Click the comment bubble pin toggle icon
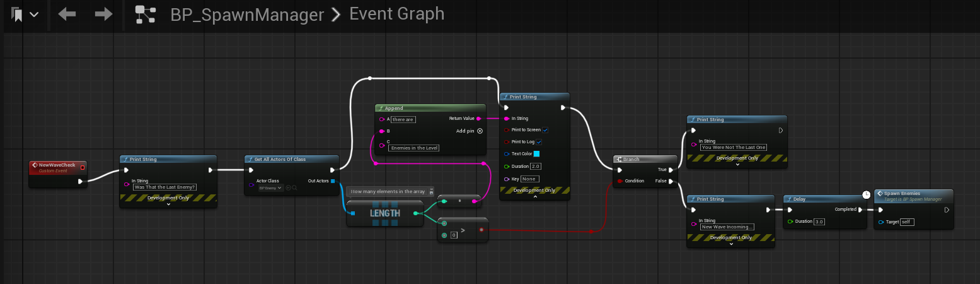The image size is (980, 284). click(x=430, y=191)
